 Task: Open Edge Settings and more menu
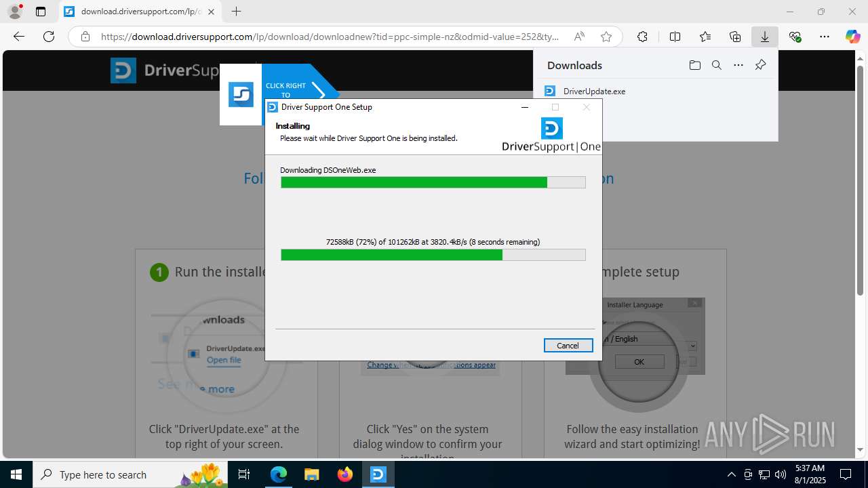[x=825, y=37]
